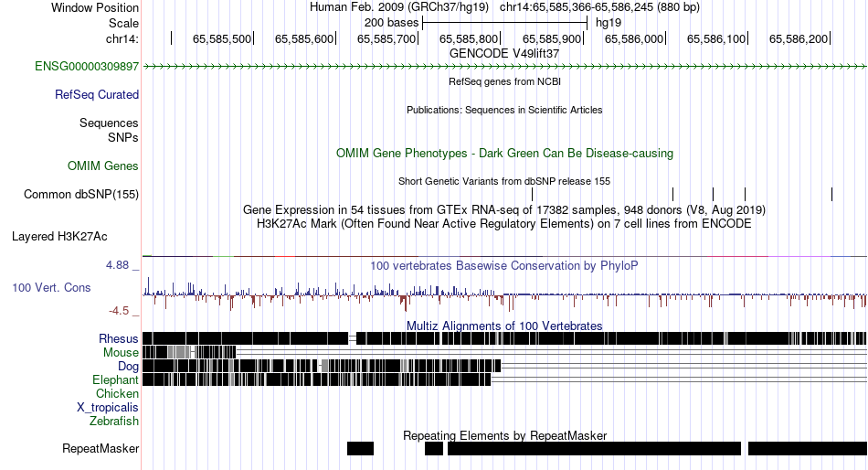
Task: Click the last RepeatMasker block at right edge
Action: (x=808, y=448)
